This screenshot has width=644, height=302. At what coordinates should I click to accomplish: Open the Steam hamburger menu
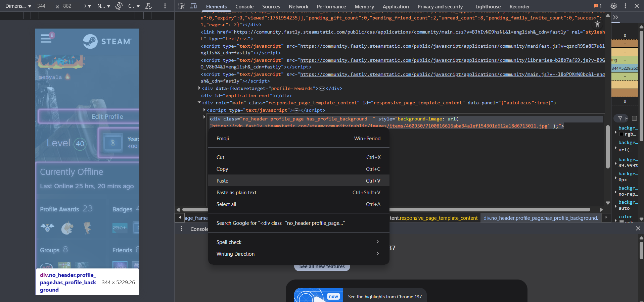[46, 39]
